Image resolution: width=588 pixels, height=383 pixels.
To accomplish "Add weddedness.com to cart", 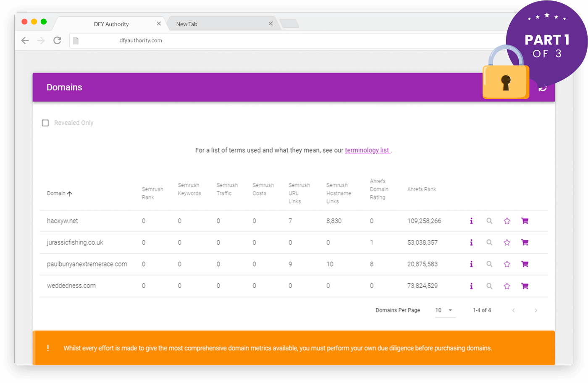I will [x=525, y=286].
